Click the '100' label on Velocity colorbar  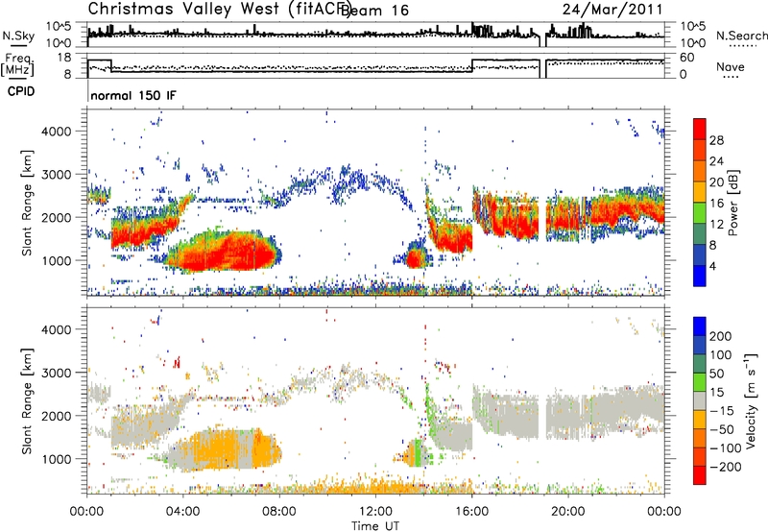721,355
